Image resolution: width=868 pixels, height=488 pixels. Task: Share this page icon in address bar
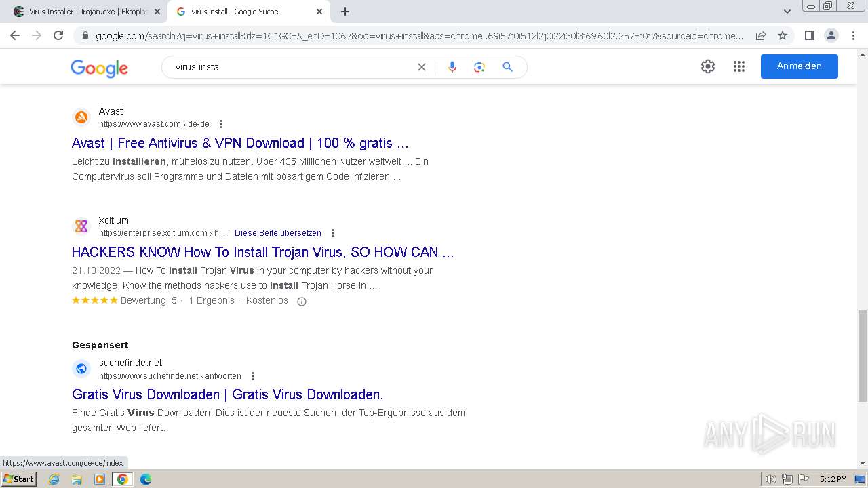[x=761, y=35]
